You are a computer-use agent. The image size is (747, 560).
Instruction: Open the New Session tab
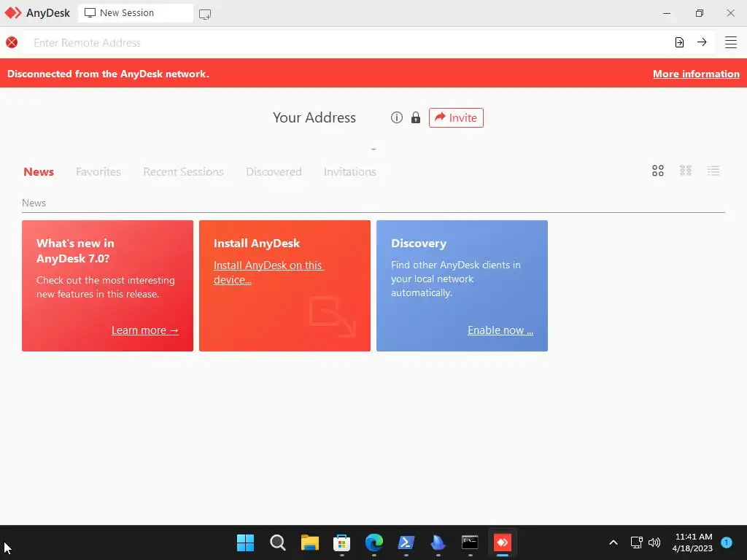(x=135, y=13)
